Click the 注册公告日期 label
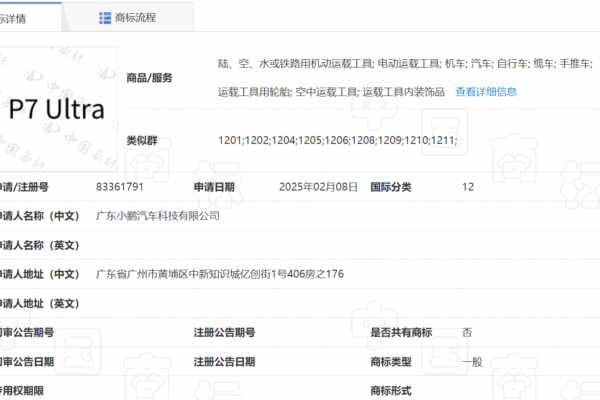The image size is (600, 400). click(225, 362)
